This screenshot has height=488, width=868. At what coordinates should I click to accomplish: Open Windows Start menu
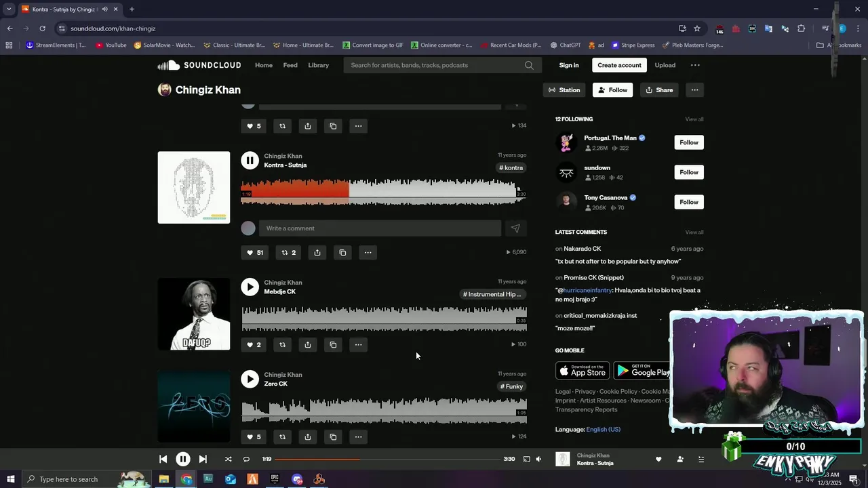click(x=10, y=479)
